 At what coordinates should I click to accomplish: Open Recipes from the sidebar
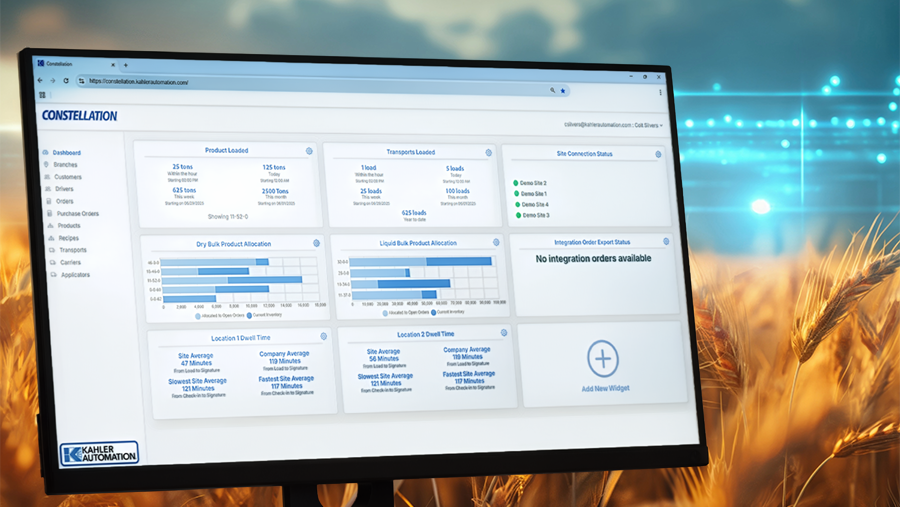[x=64, y=238]
